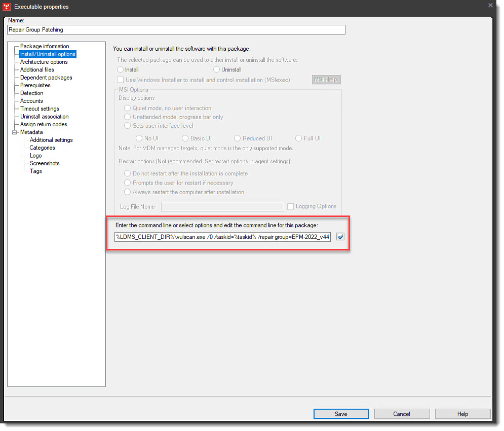
Task: Click the Cancel button
Action: [402, 414]
